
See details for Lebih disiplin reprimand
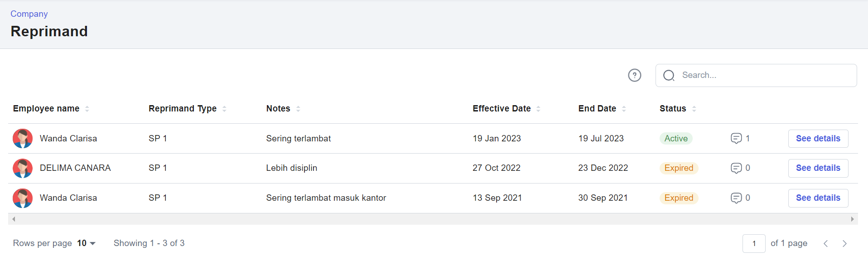pyautogui.click(x=818, y=168)
